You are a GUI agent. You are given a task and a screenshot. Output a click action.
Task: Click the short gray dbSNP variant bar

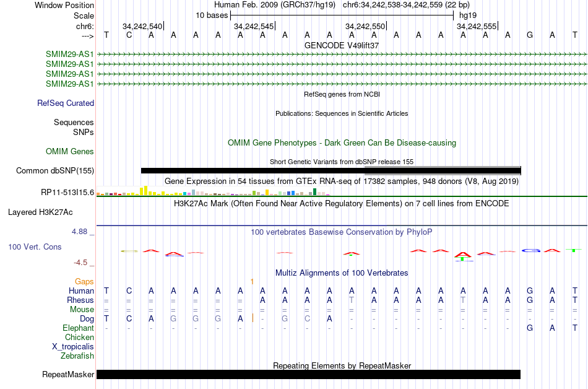(443, 171)
